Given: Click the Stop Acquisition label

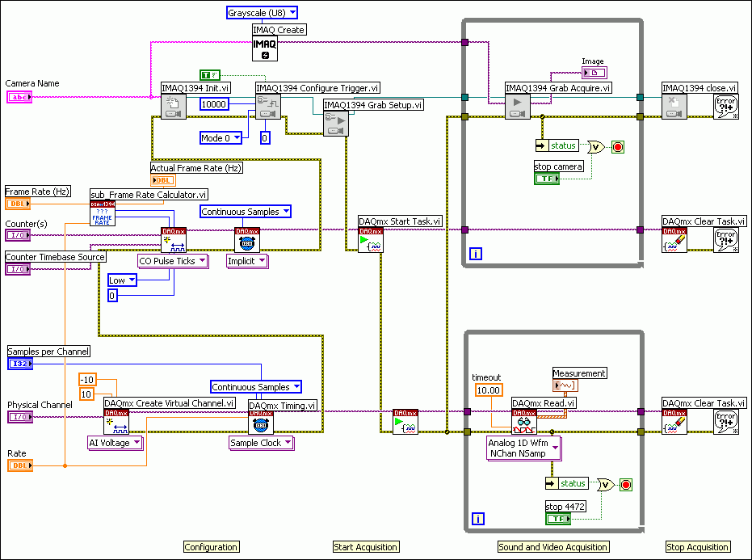Looking at the screenshot, I should click(697, 547).
